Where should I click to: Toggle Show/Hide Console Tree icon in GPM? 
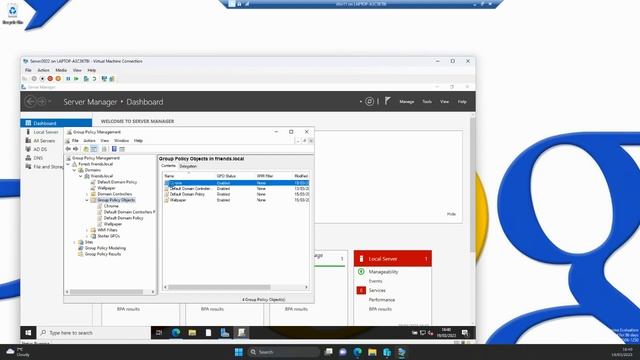pos(94,149)
